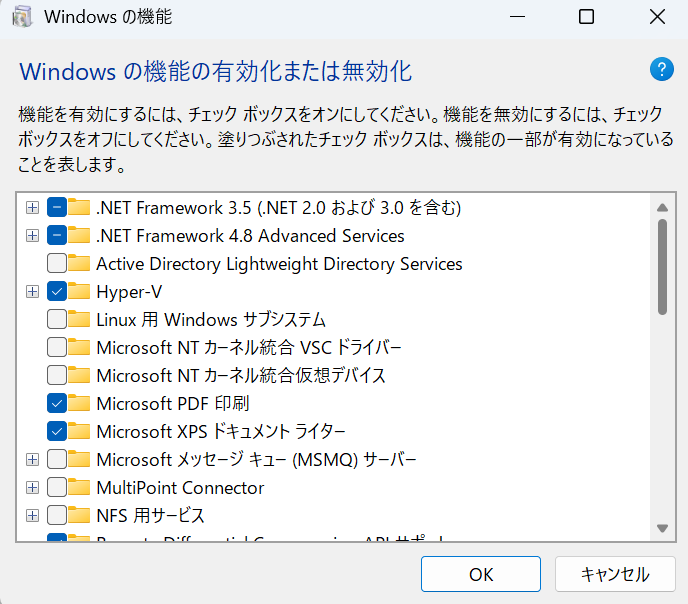The height and width of the screenshot is (604, 688).
Task: Click the MultiPoint Connector folder icon
Action: tap(80, 488)
